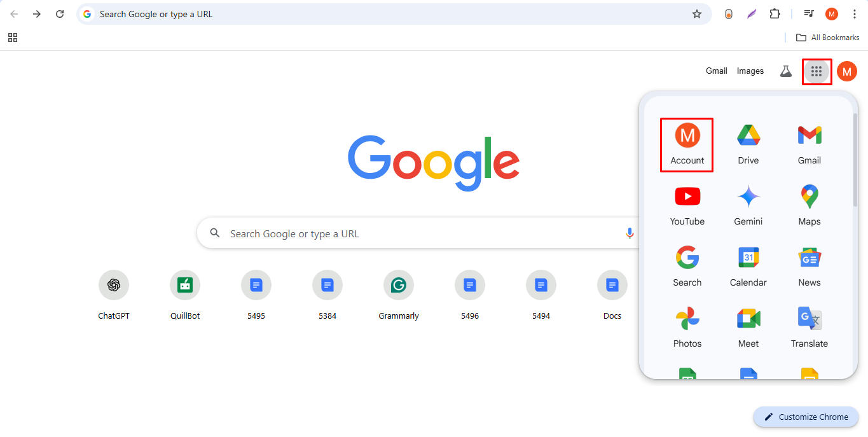The image size is (868, 437).
Task: Open Gmail from the top navigation
Action: click(x=716, y=71)
